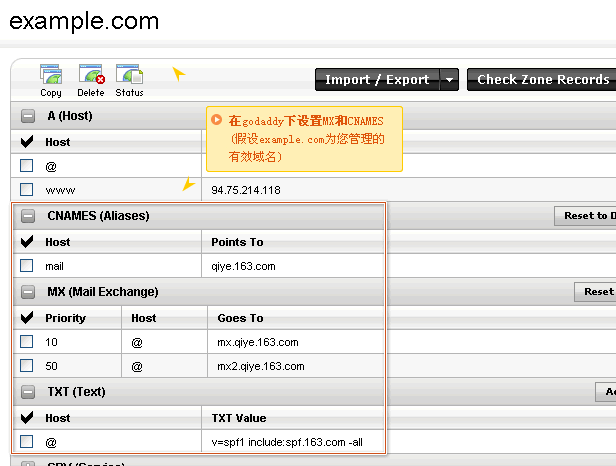
Task: Select all MX records checkmark
Action: pos(27,317)
